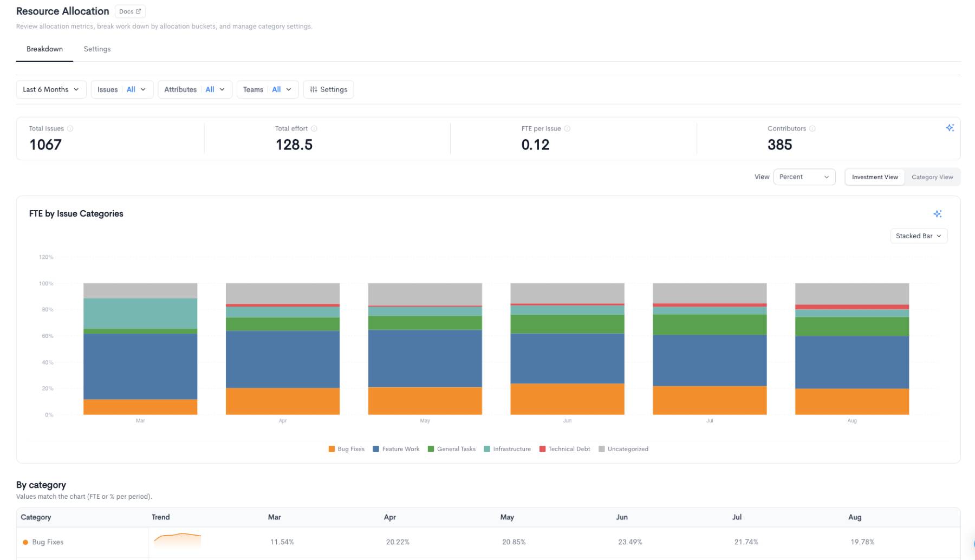
Task: Click the info icon next to FTE per issue
Action: (x=567, y=128)
